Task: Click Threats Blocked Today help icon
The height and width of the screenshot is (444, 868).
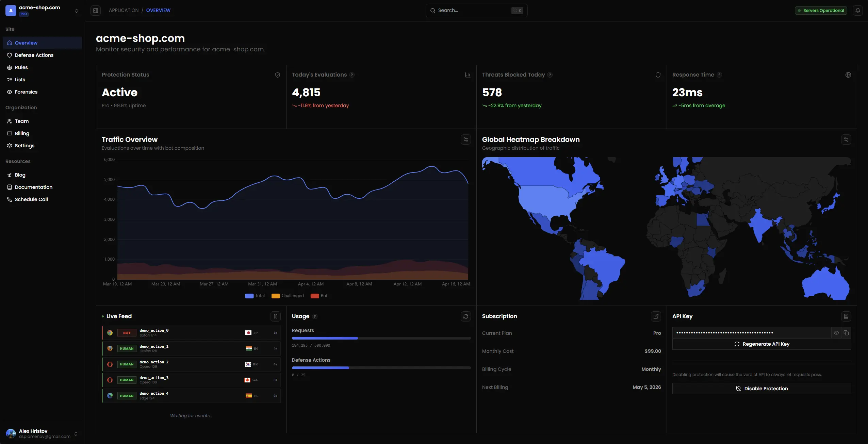Action: coord(550,75)
